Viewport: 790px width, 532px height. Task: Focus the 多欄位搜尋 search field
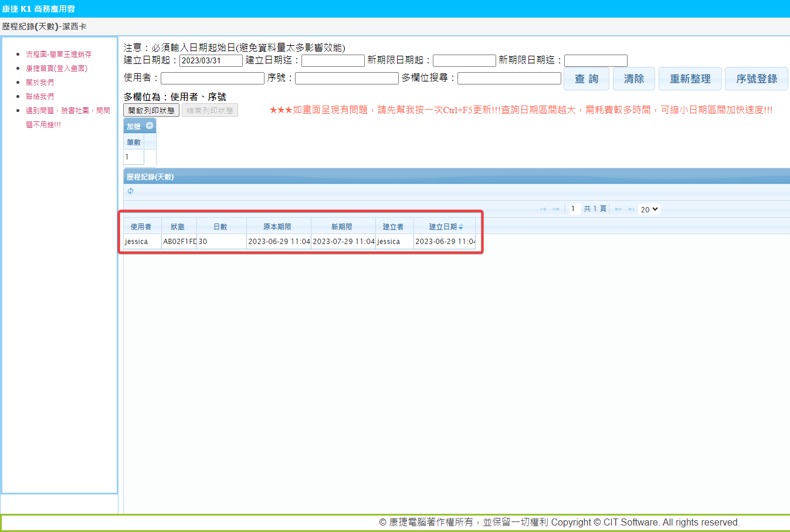click(x=509, y=78)
